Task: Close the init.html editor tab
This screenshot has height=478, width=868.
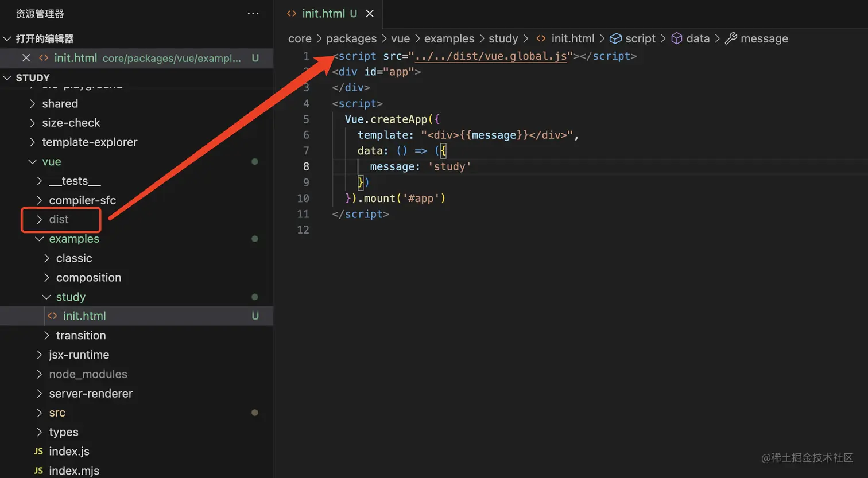Action: 370,14
